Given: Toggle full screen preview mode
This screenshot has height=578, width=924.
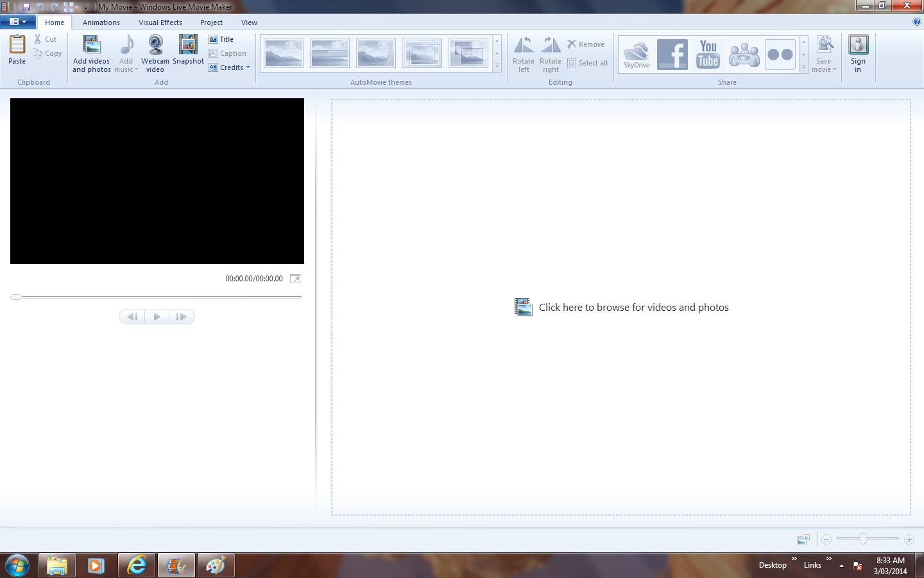Looking at the screenshot, I should pyautogui.click(x=295, y=279).
